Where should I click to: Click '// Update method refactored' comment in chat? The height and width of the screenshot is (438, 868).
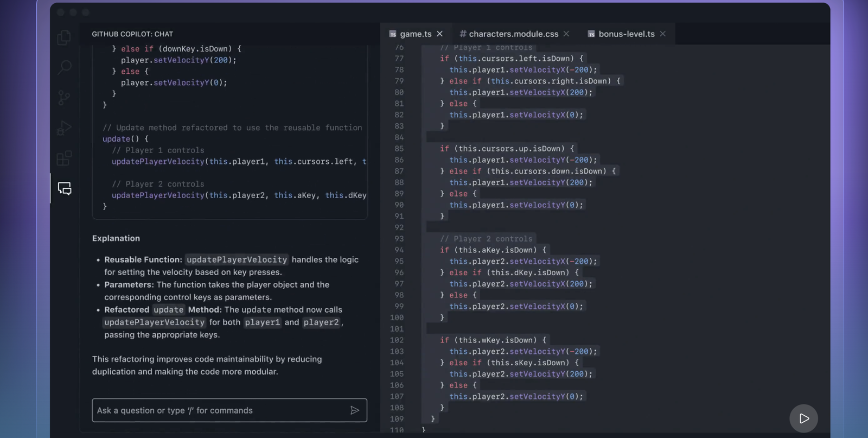[x=232, y=128]
